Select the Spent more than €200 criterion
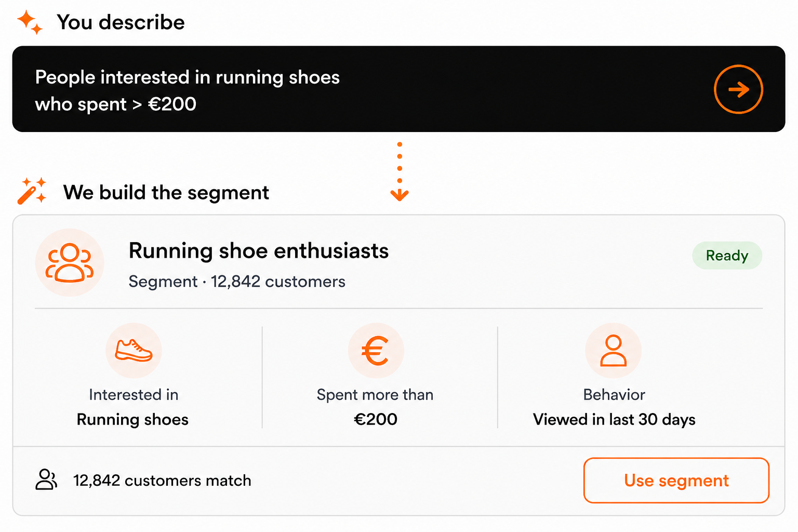Image resolution: width=798 pixels, height=532 pixels. [x=375, y=407]
